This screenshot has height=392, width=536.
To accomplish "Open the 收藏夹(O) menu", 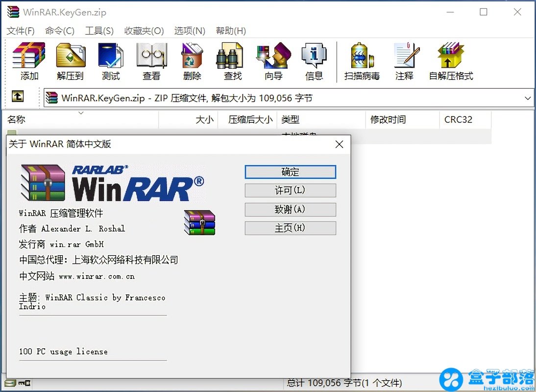I will 144,31.
